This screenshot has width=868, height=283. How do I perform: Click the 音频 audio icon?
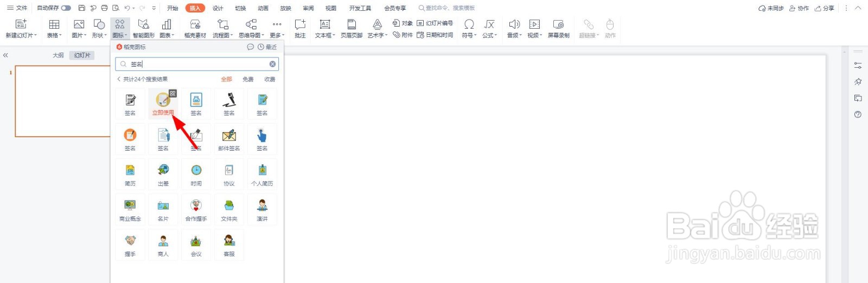point(514,24)
